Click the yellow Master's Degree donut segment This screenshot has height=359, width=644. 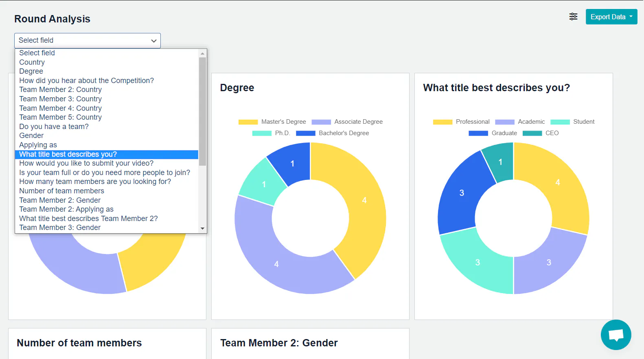(364, 200)
